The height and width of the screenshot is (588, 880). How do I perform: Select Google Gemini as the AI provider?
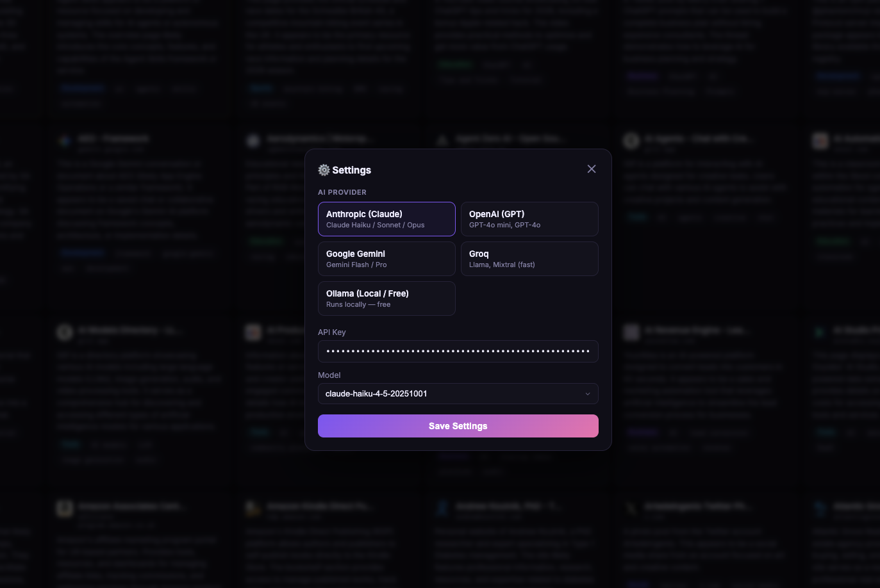386,259
